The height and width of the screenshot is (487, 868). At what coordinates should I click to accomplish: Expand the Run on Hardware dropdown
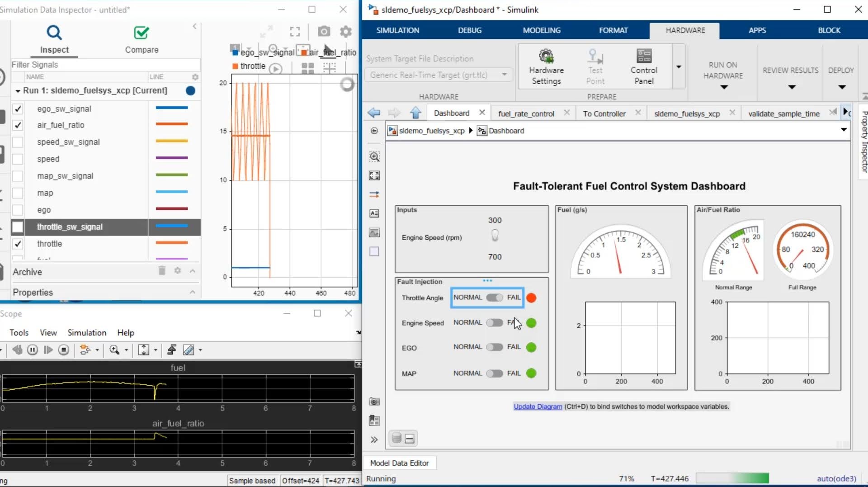coord(723,87)
